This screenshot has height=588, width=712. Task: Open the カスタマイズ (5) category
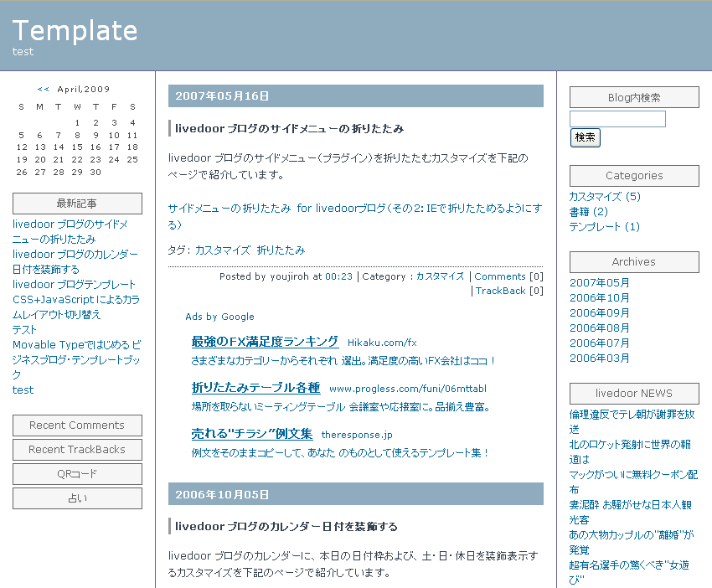point(605,197)
